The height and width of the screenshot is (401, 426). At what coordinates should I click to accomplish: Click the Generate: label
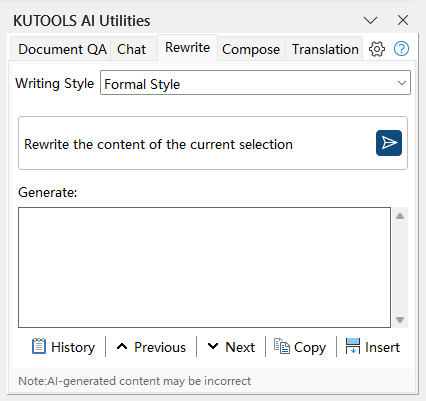48,192
